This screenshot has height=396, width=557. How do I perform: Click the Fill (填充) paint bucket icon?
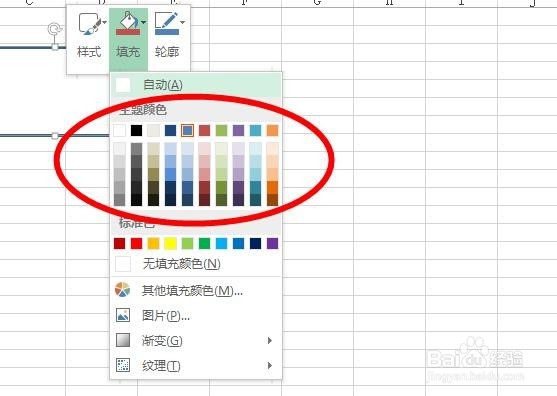tap(128, 23)
